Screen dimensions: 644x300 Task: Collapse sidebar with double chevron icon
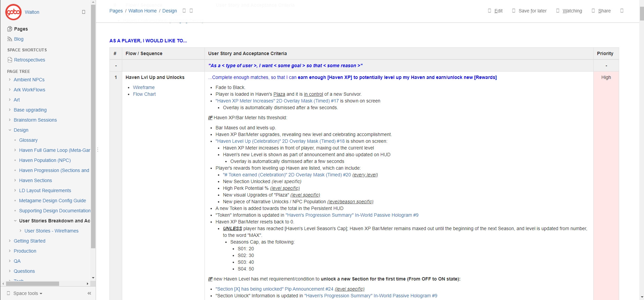[x=89, y=293]
